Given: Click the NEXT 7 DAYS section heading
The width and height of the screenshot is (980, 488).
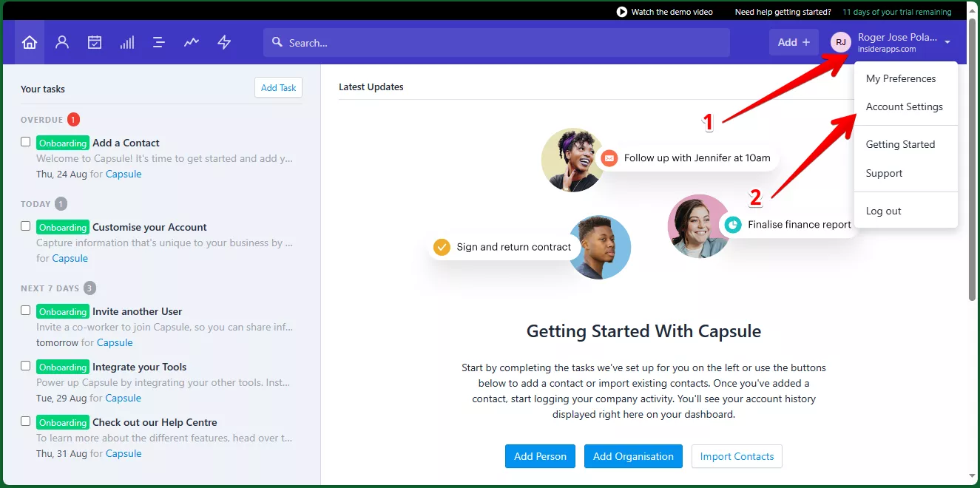Looking at the screenshot, I should pyautogui.click(x=50, y=288).
